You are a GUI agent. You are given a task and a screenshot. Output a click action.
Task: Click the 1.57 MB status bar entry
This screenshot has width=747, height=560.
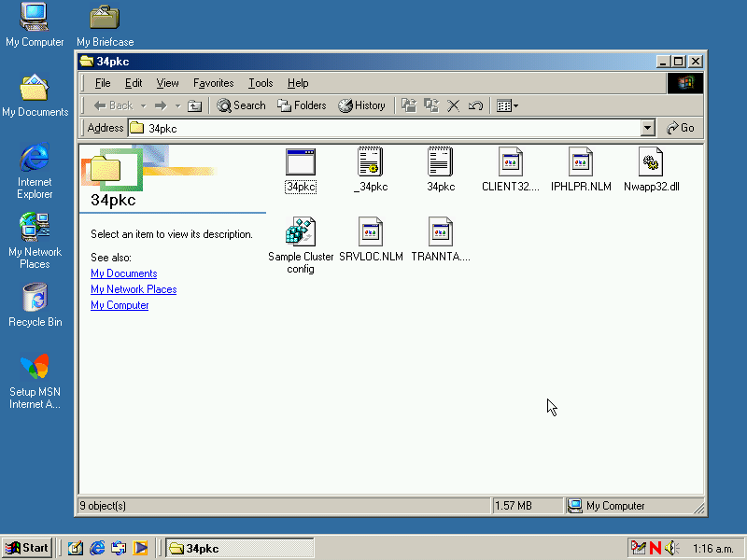pos(513,506)
